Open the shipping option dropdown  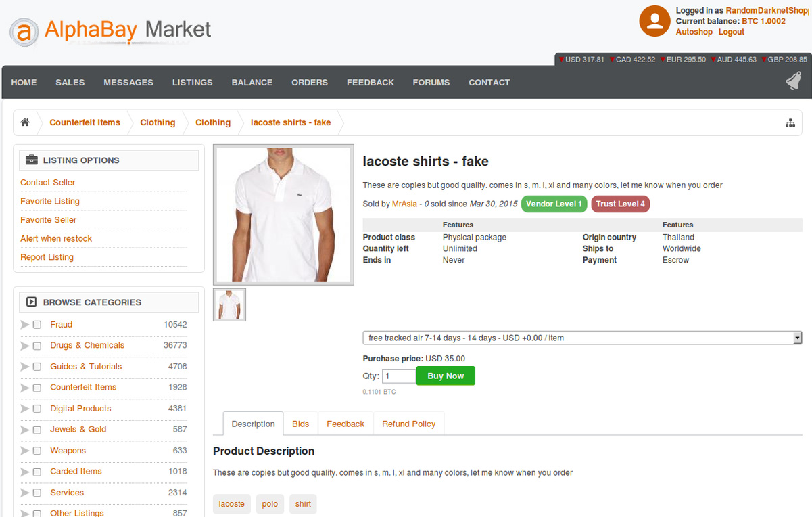pos(582,338)
